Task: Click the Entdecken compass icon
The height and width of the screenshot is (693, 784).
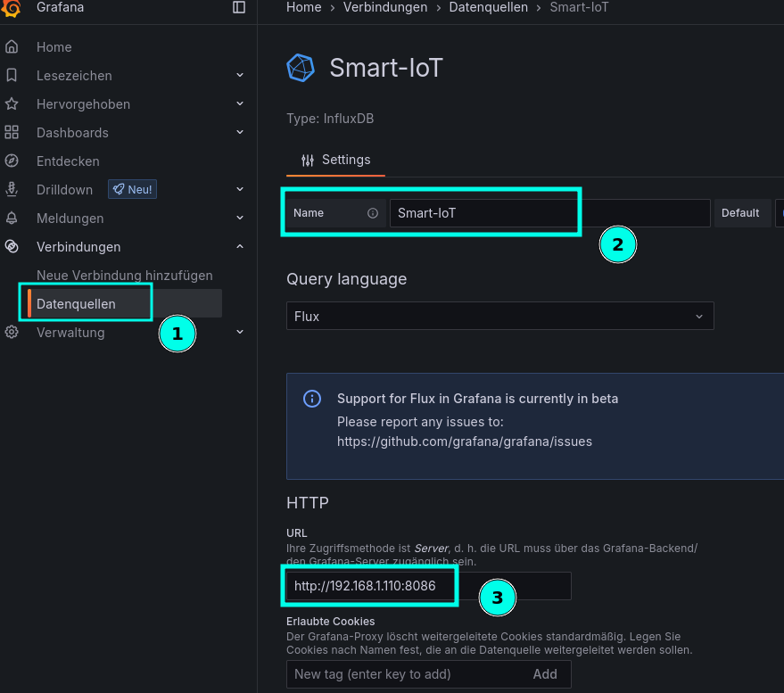Action: click(12, 161)
